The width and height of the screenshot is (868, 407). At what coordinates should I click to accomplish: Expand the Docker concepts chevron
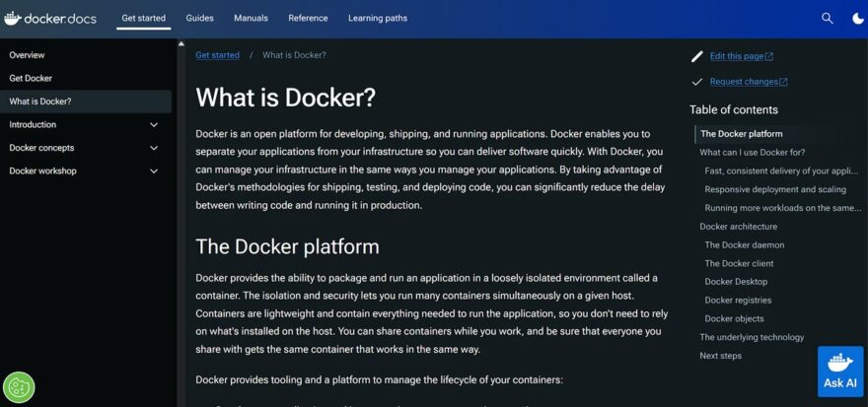[x=154, y=148]
